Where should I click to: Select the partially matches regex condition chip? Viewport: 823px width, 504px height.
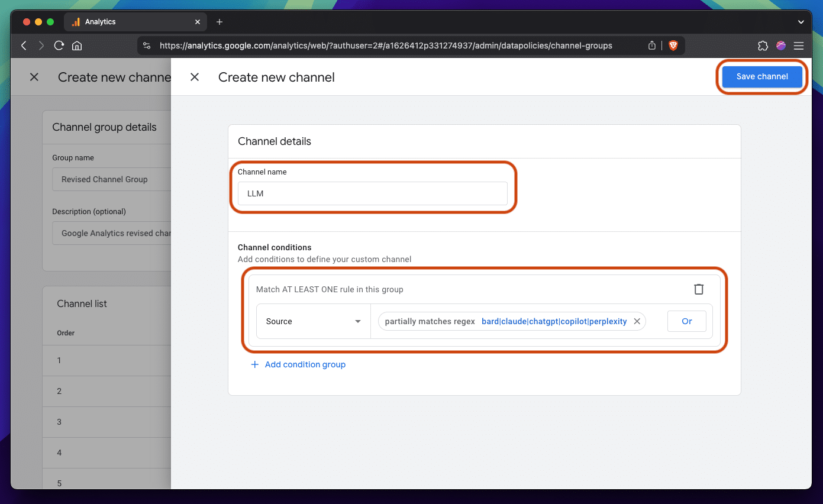(x=512, y=321)
